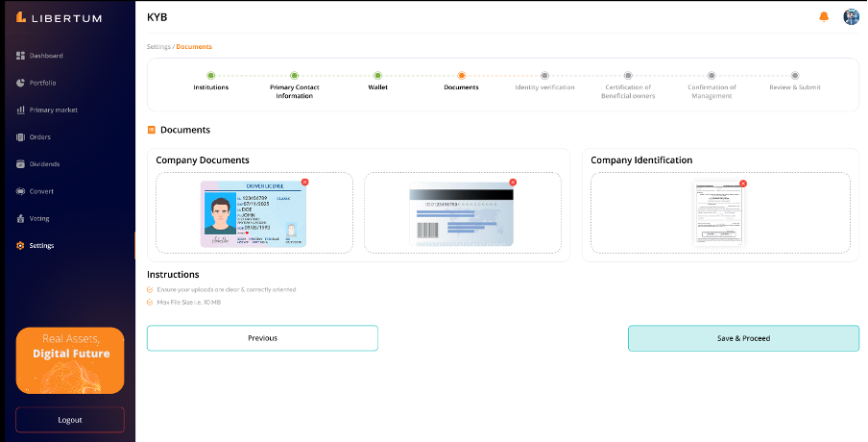Click the Primary market chart icon
Screen dimensions: 868x442
tap(20, 110)
